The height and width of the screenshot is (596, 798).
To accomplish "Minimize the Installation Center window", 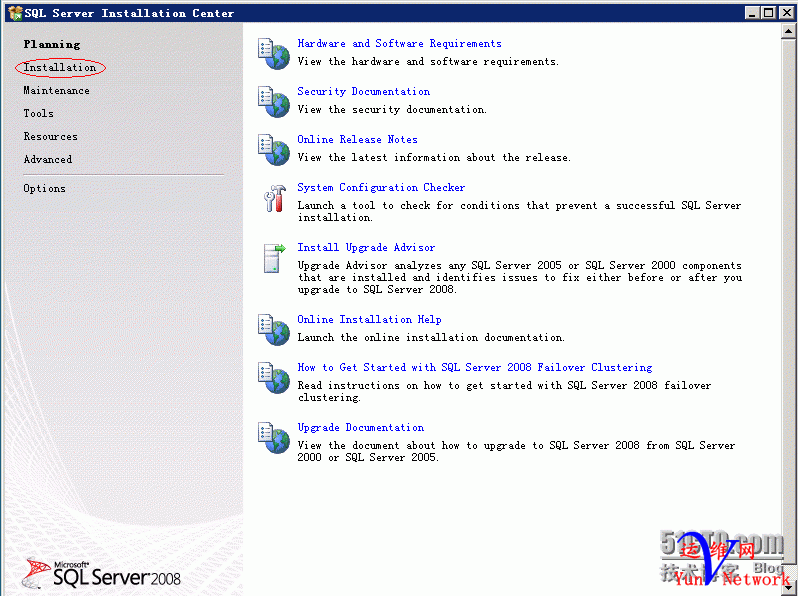I will [752, 13].
